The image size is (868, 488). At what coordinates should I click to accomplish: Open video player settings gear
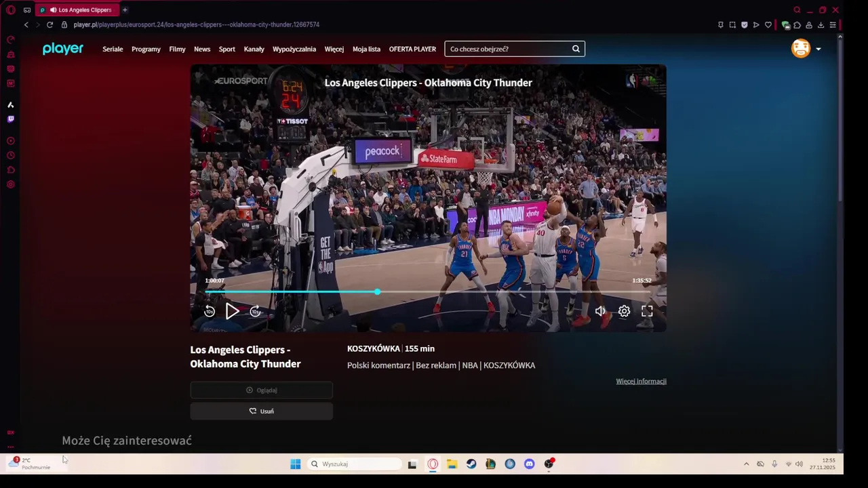pyautogui.click(x=624, y=311)
